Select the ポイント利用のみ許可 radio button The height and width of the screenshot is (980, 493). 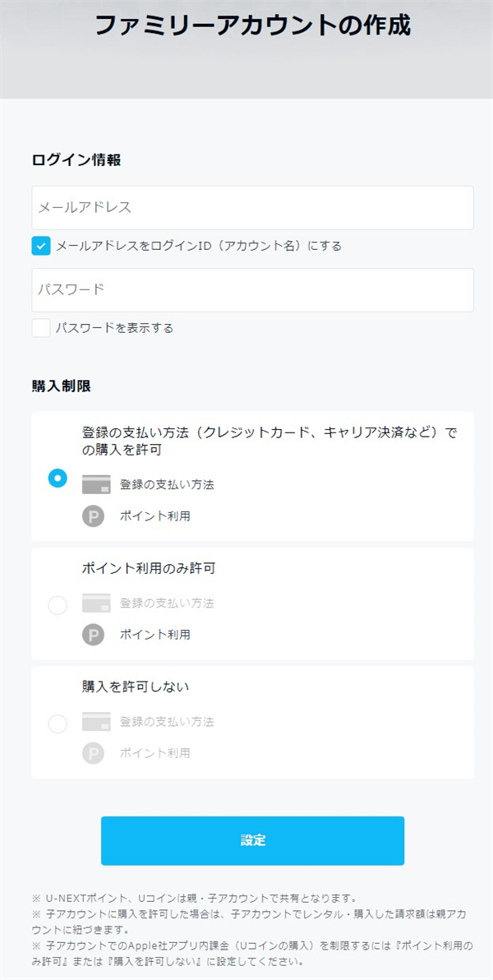(58, 605)
